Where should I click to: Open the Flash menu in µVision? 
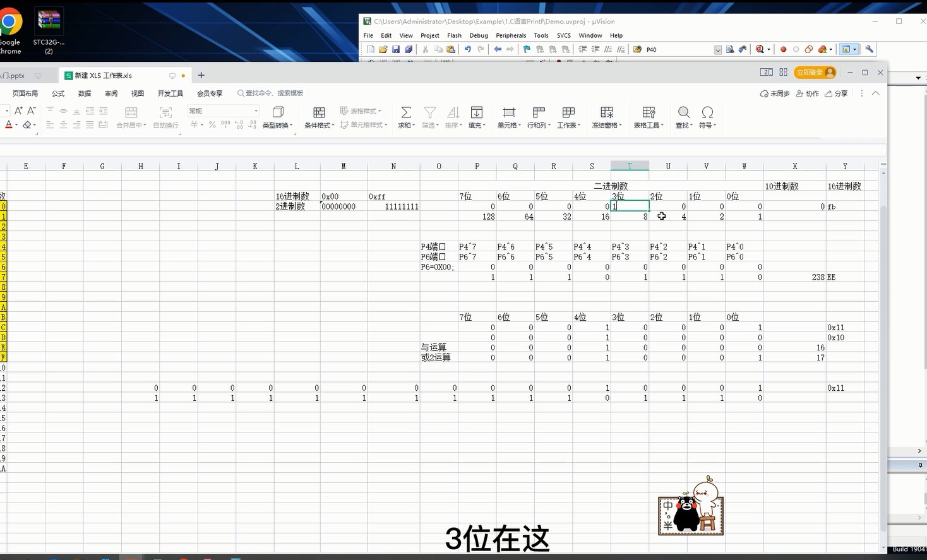(454, 35)
